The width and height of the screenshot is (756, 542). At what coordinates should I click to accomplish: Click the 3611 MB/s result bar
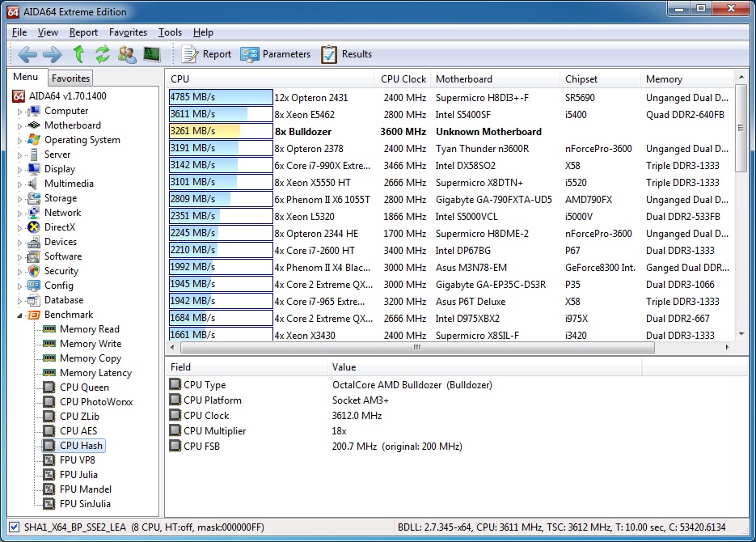(221, 114)
